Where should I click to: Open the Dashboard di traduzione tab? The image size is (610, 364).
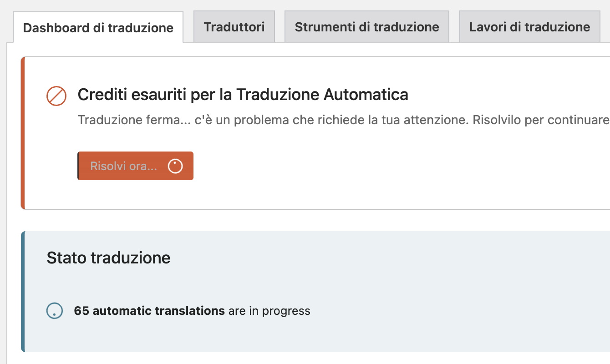(x=98, y=28)
